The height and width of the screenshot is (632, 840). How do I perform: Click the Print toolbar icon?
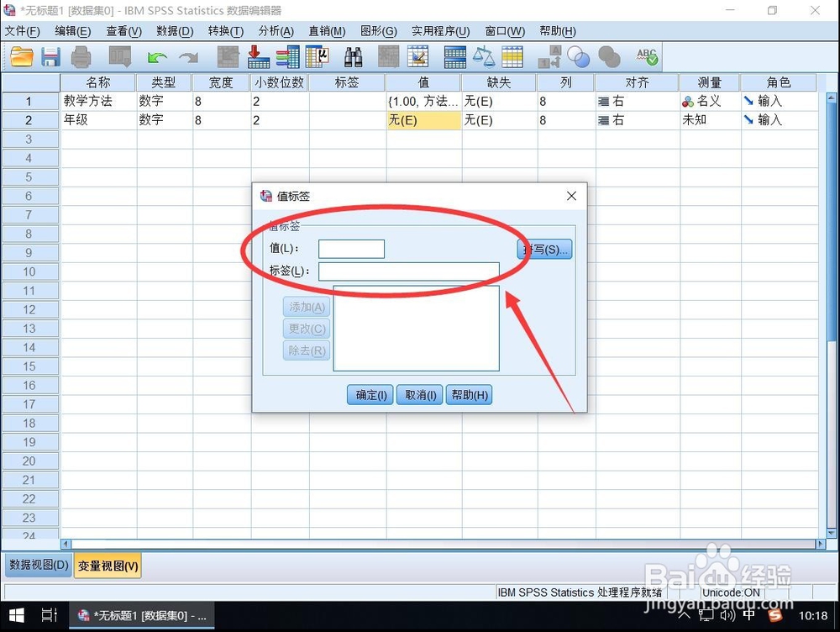pos(81,57)
